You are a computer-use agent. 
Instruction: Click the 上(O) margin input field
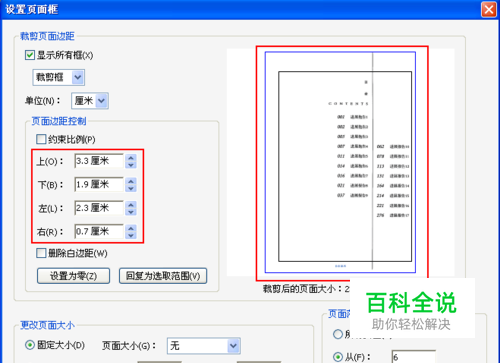point(99,161)
